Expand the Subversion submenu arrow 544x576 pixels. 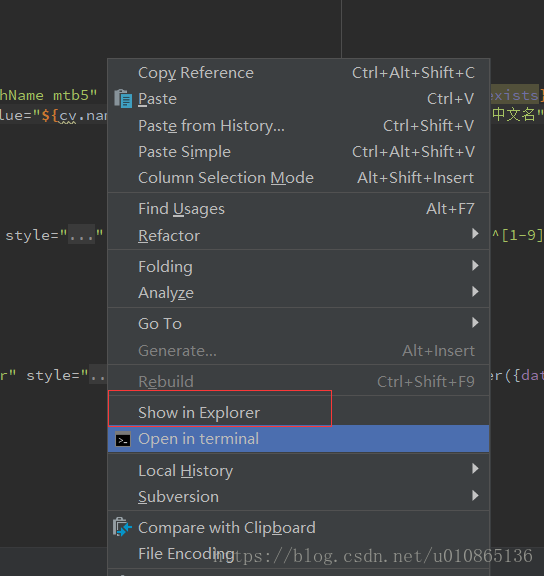click(x=475, y=496)
